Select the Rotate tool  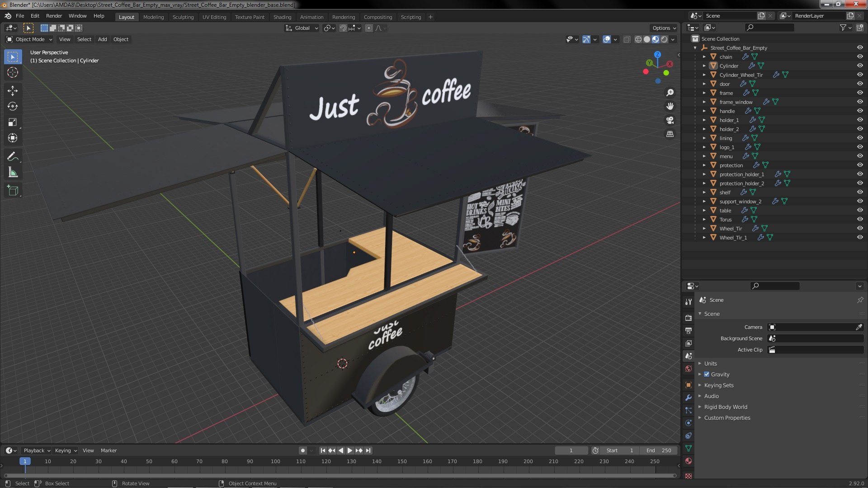pyautogui.click(x=13, y=107)
